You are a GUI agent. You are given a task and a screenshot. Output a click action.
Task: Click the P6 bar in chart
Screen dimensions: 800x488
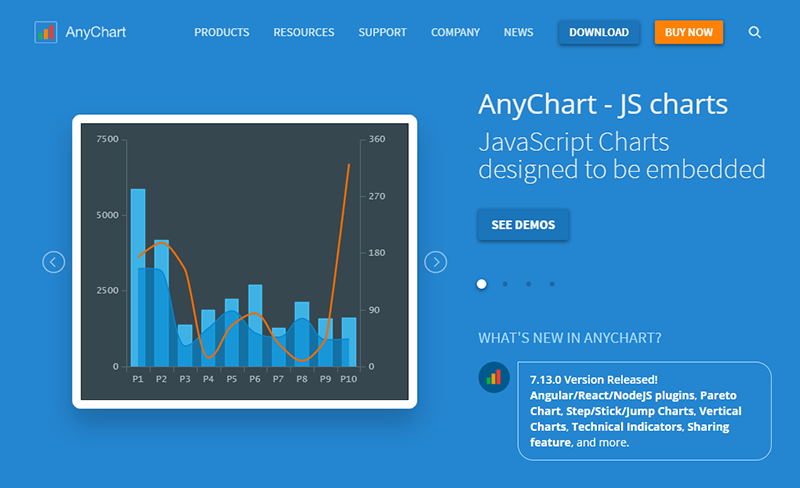coord(255,326)
